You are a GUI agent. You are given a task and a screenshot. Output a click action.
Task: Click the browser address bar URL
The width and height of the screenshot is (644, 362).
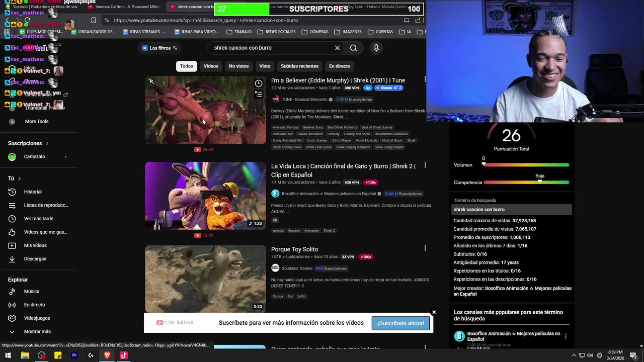206,20
